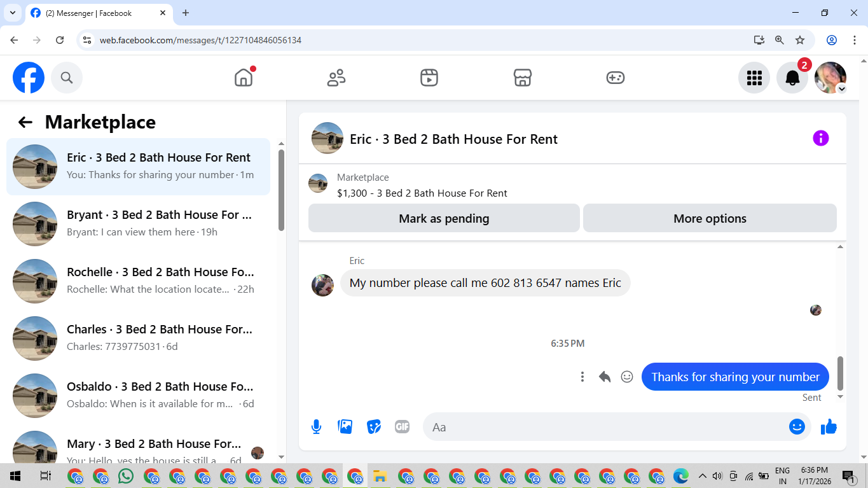
Task: Open Microsoft Edge from the taskbar
Action: tap(681, 476)
